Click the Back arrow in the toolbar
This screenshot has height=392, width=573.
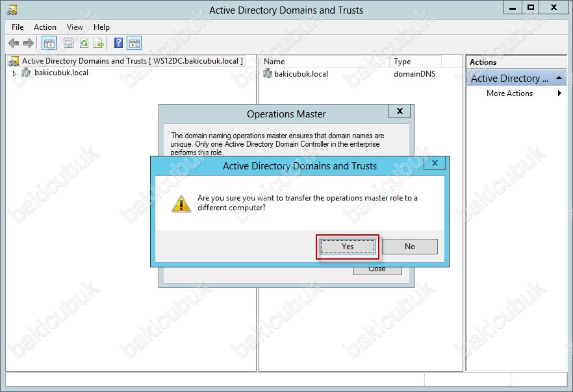14,43
